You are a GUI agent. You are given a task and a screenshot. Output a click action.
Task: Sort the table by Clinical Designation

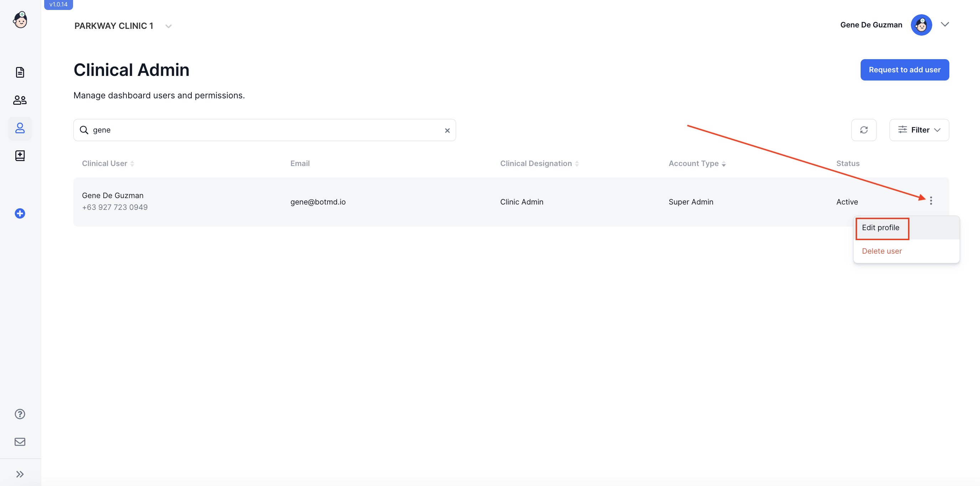coord(576,163)
